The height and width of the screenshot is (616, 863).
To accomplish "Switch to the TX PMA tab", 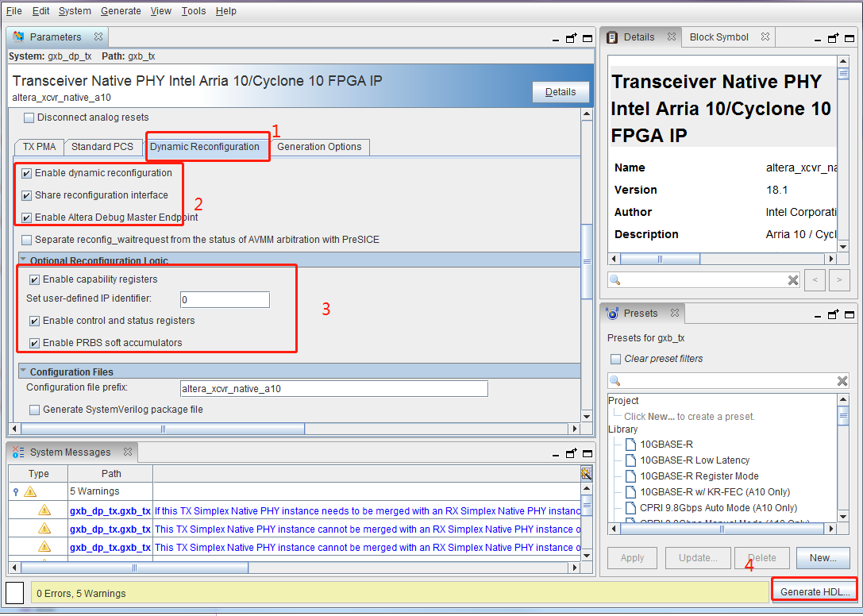I will click(x=39, y=147).
